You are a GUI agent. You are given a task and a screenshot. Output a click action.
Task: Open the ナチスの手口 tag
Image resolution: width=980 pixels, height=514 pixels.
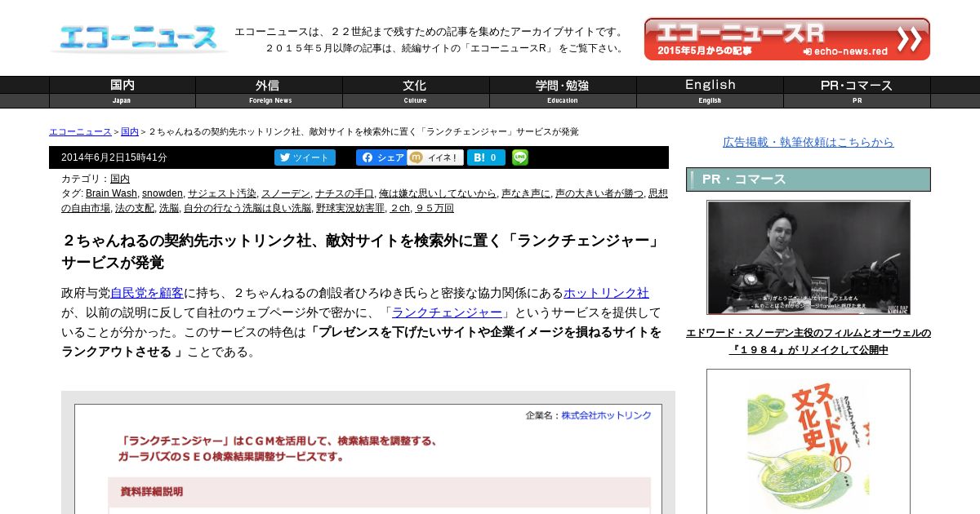[x=345, y=193]
